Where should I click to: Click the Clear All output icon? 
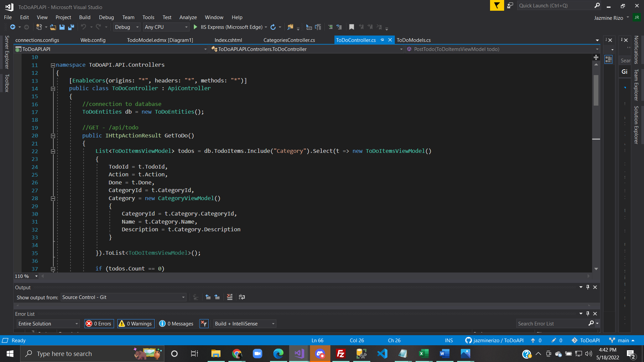click(x=230, y=297)
